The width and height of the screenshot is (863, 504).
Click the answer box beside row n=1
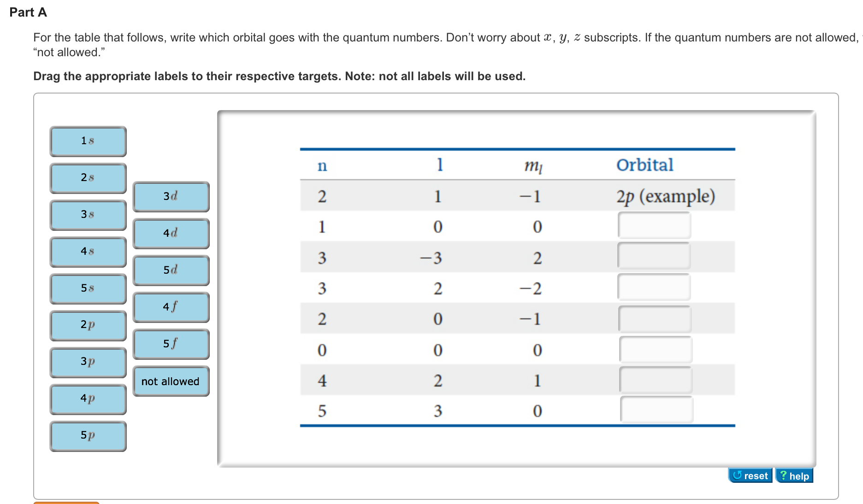tap(655, 225)
